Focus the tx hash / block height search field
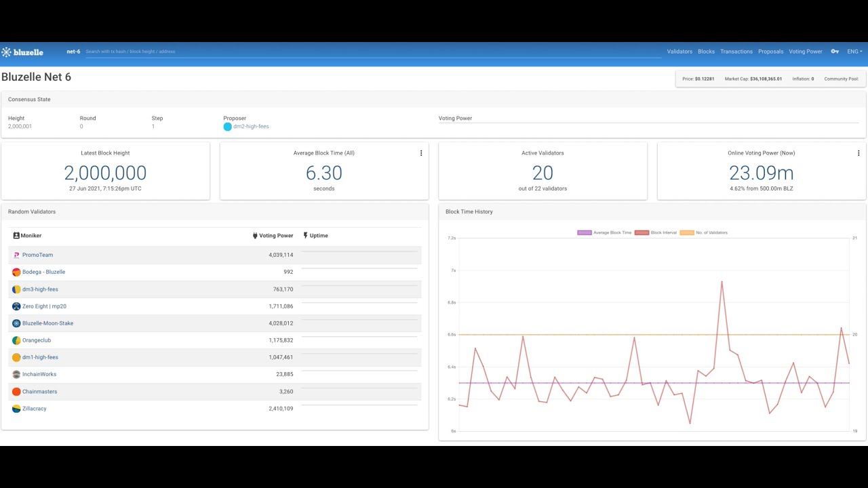The width and height of the screenshot is (868, 488). (x=373, y=52)
